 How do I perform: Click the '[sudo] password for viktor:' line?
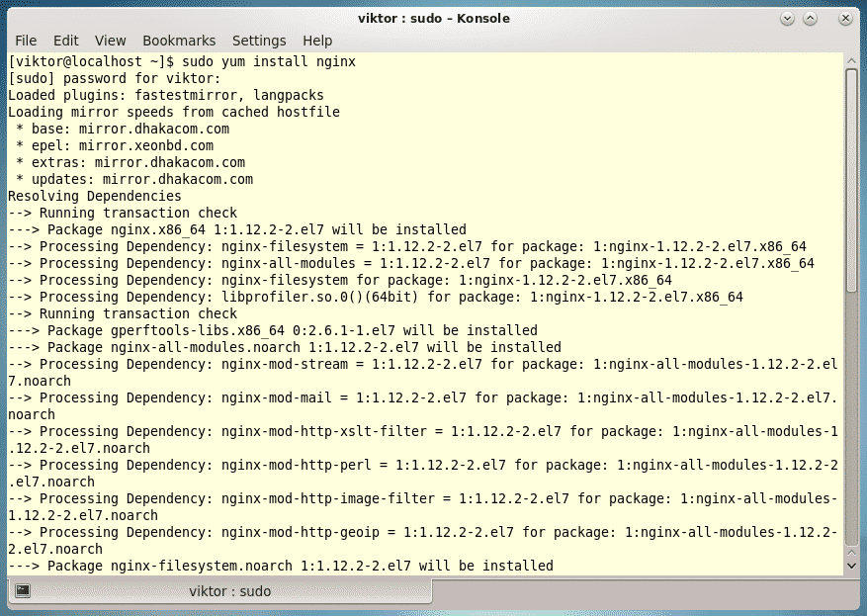click(115, 78)
